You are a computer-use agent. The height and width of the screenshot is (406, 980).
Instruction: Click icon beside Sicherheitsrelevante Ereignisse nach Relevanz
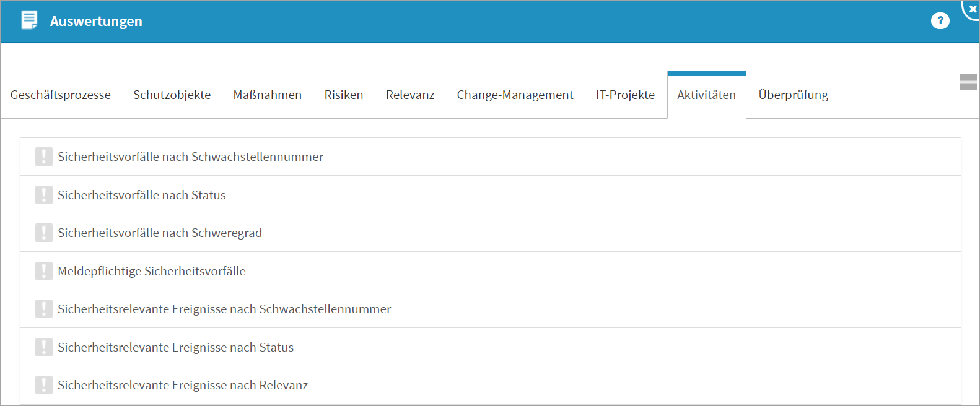(43, 385)
